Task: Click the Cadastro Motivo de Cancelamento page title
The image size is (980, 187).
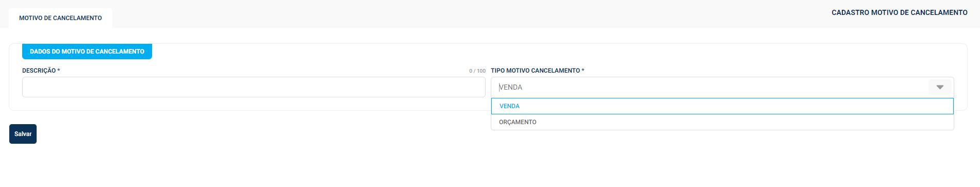Action: pyautogui.click(x=900, y=12)
